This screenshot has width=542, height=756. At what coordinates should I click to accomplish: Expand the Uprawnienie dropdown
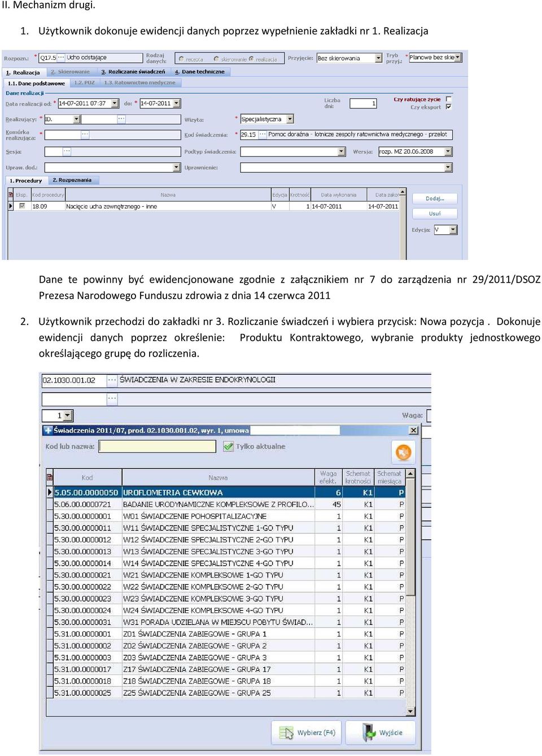(448, 167)
